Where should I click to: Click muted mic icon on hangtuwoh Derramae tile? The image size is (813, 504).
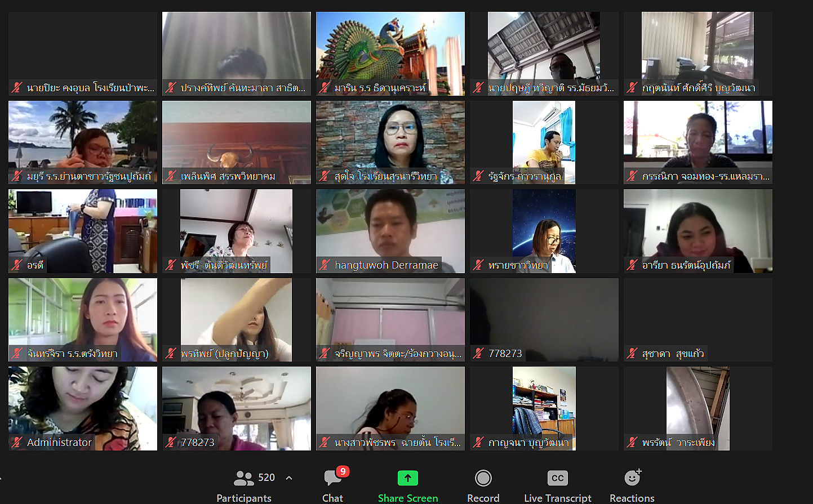tap(325, 265)
